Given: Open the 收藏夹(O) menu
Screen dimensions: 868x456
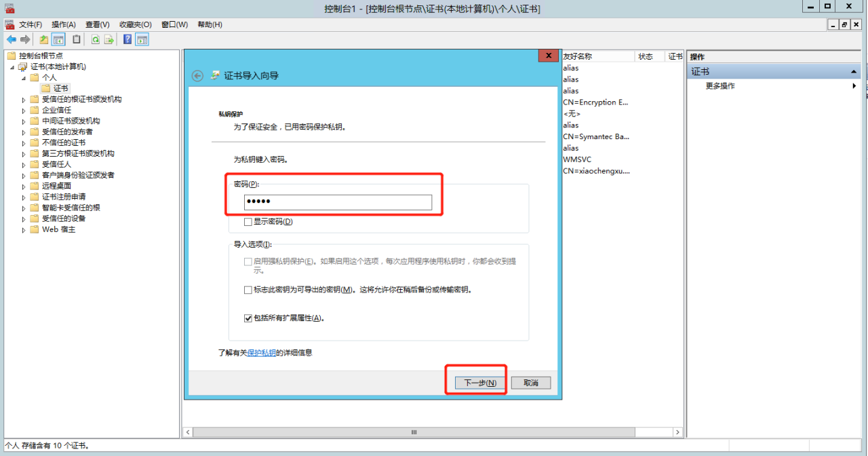Looking at the screenshot, I should tap(136, 24).
